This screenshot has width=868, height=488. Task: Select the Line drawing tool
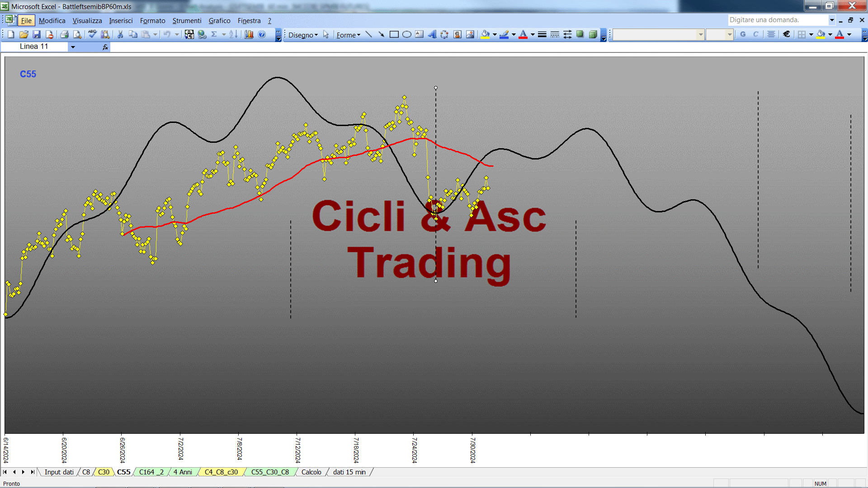pos(368,35)
